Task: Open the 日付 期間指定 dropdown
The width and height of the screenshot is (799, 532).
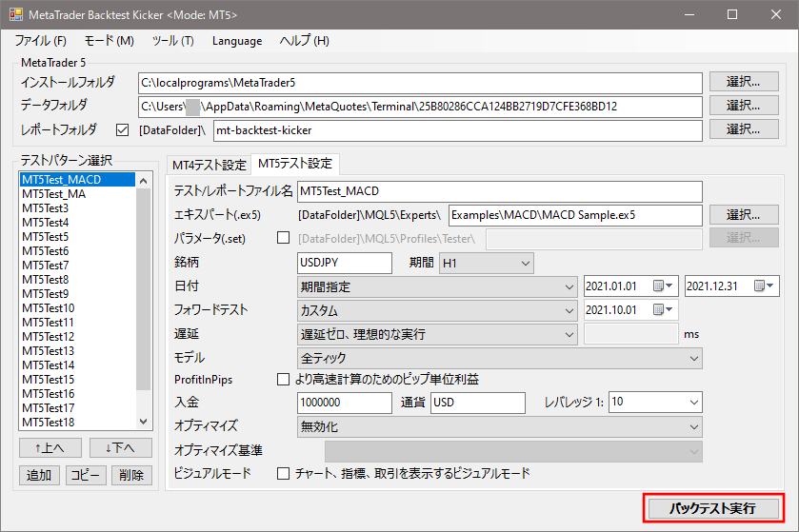Action: pos(437,286)
